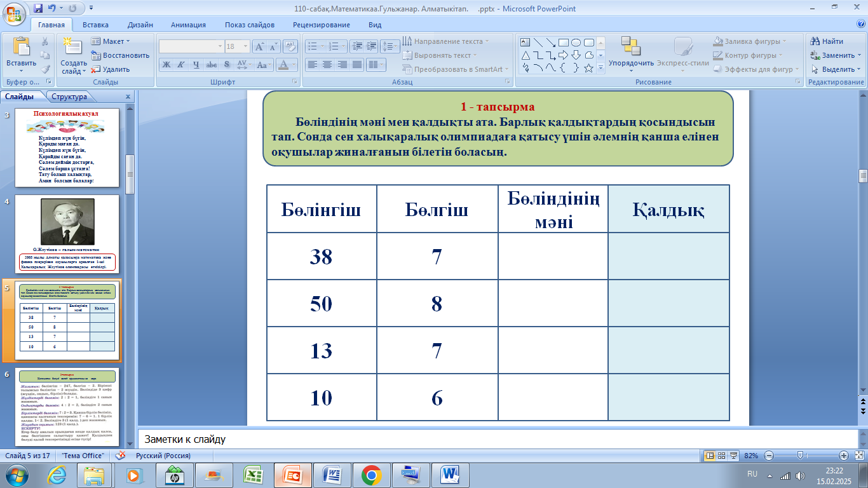Run the spell check status bar icon
868x488 pixels.
point(120,456)
